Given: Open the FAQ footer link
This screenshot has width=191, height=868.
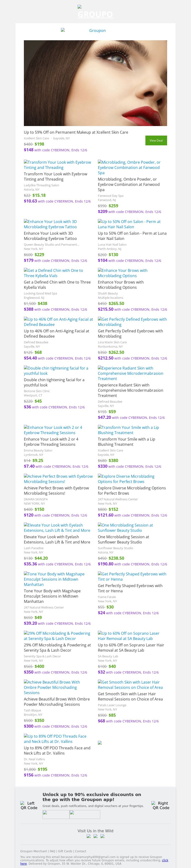Looking at the screenshot, I should tap(53, 851).
